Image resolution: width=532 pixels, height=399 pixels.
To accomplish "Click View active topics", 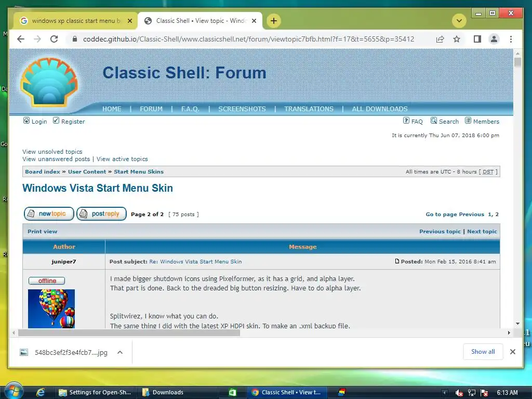I will pos(122,159).
